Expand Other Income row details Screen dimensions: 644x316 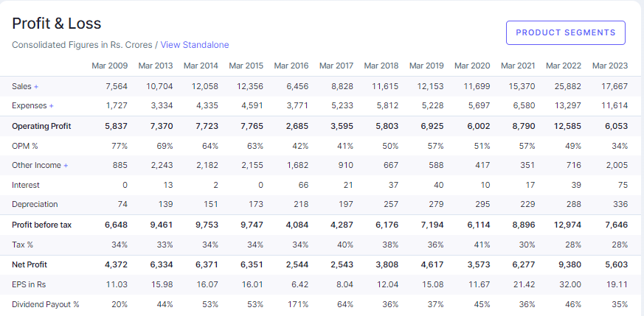[x=40, y=165]
